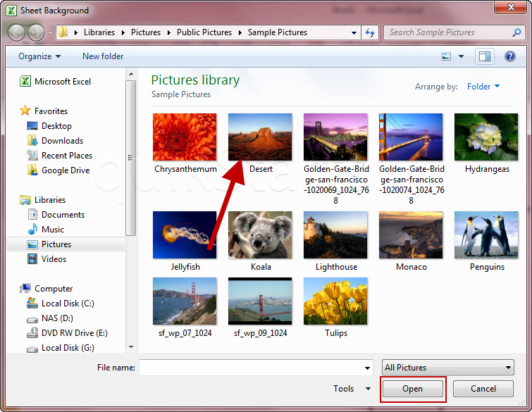The image size is (532, 412).
Task: Click the Local Disk (G:) drive icon
Action: pyautogui.click(x=32, y=349)
